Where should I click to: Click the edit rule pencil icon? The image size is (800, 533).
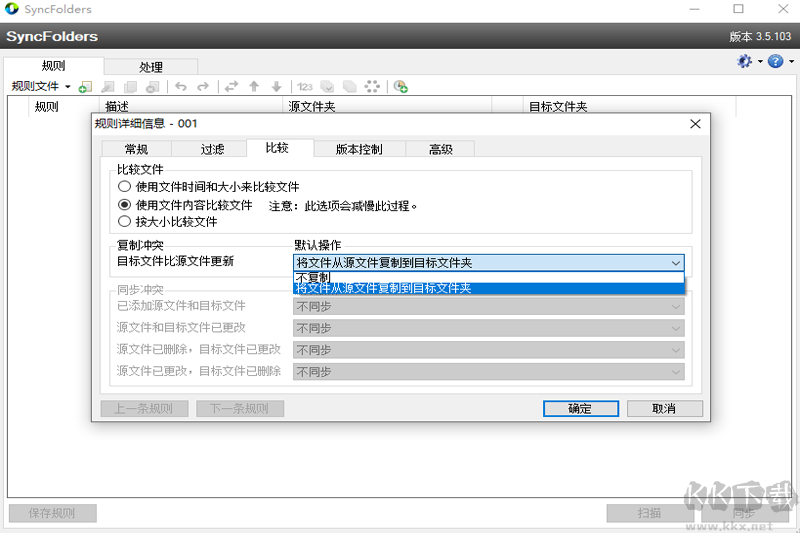(x=108, y=87)
